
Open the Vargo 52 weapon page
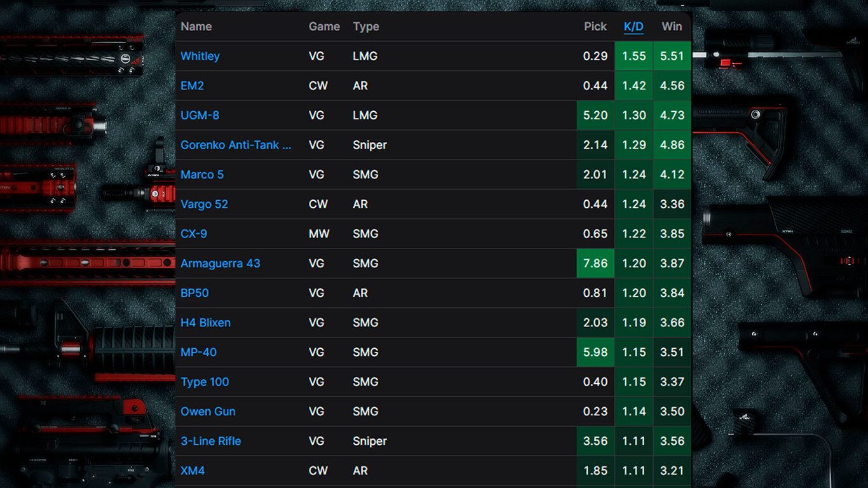pos(204,204)
